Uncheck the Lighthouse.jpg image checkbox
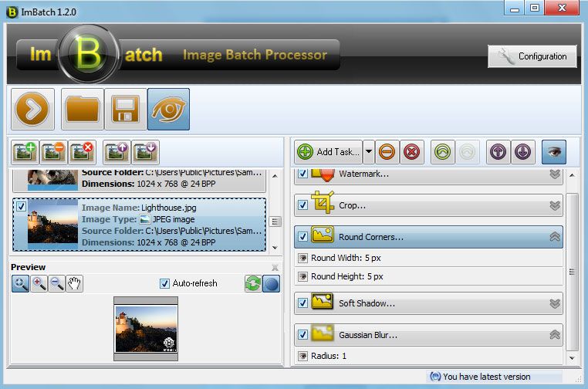Image resolution: width=588 pixels, height=389 pixels. point(21,206)
